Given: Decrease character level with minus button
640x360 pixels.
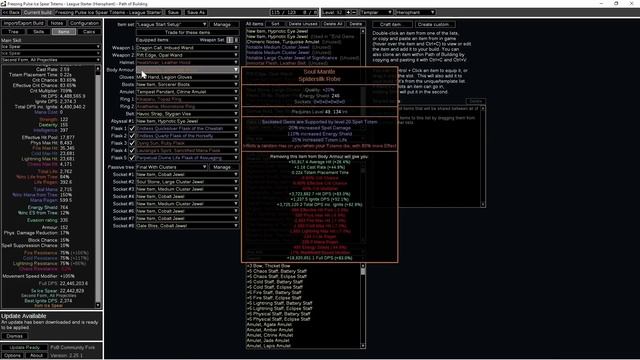Looking at the screenshot, I should (354, 13).
